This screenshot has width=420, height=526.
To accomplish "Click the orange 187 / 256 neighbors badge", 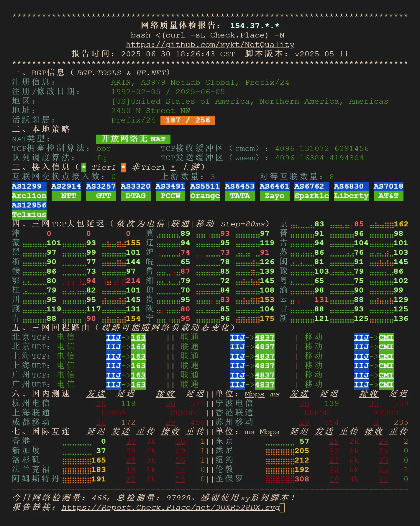I will [188, 120].
